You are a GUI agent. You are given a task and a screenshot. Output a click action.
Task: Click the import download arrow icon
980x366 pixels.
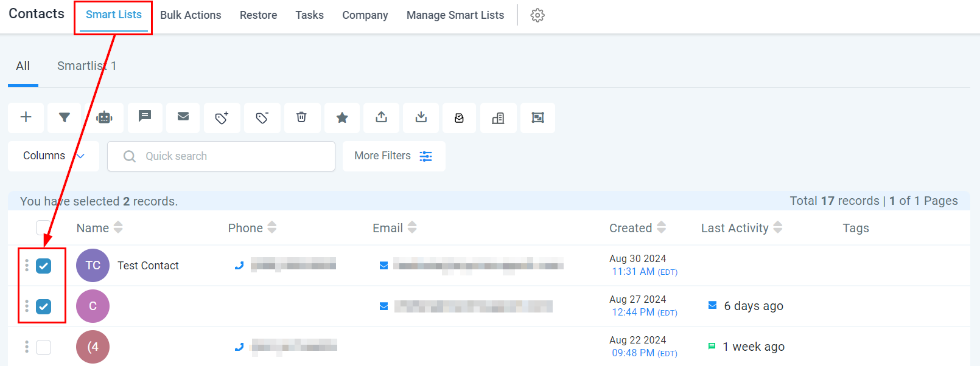421,117
